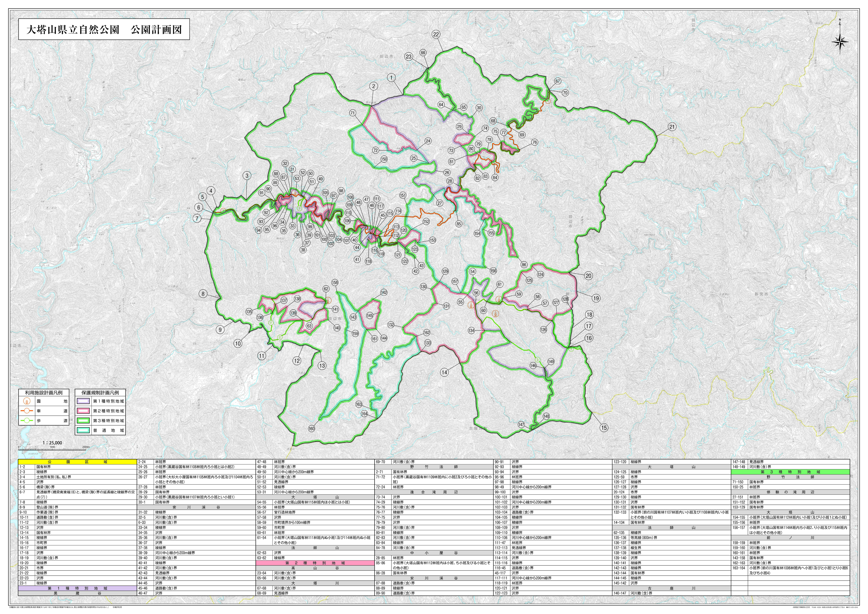
Task: Click the pink 第2種特別地域 table header
Action: click(x=315, y=563)
